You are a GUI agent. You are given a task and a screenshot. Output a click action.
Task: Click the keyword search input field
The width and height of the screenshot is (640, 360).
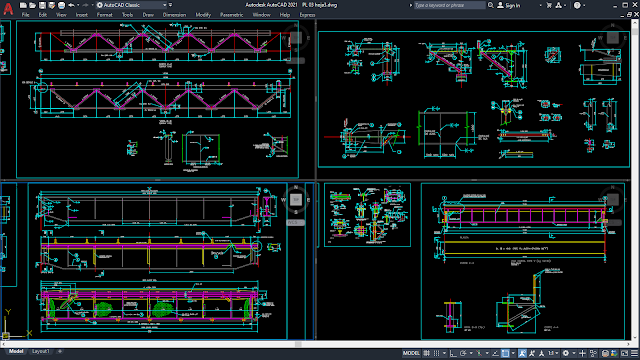click(x=449, y=5)
